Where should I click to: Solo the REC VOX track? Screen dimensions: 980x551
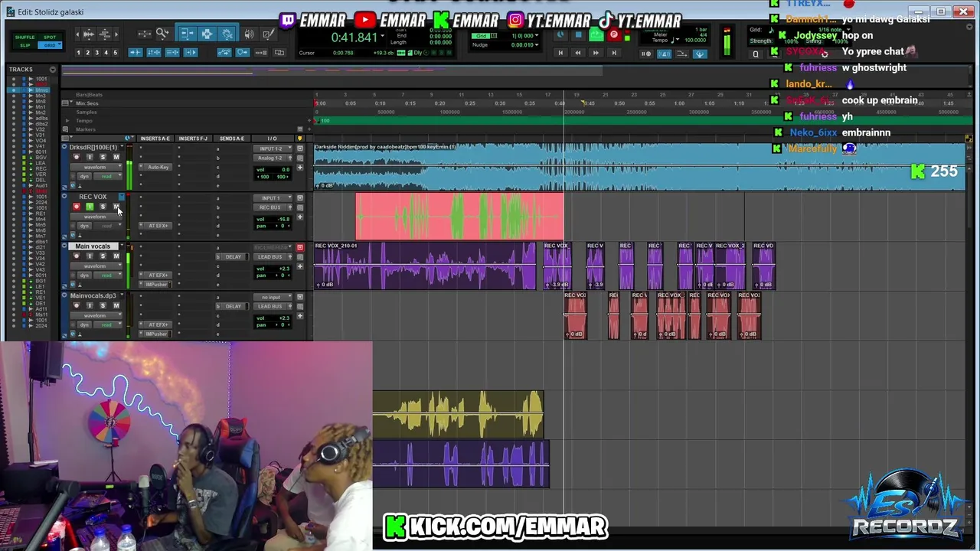(103, 207)
